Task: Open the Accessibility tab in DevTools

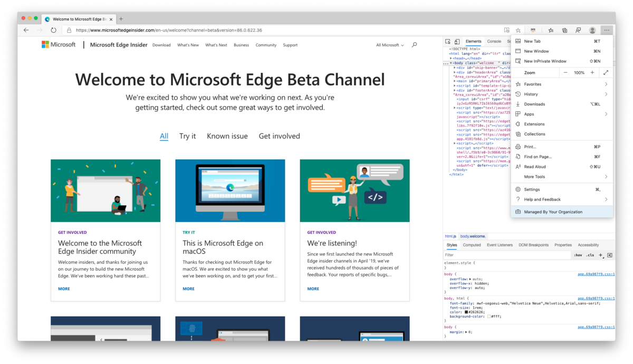Action: click(x=588, y=245)
